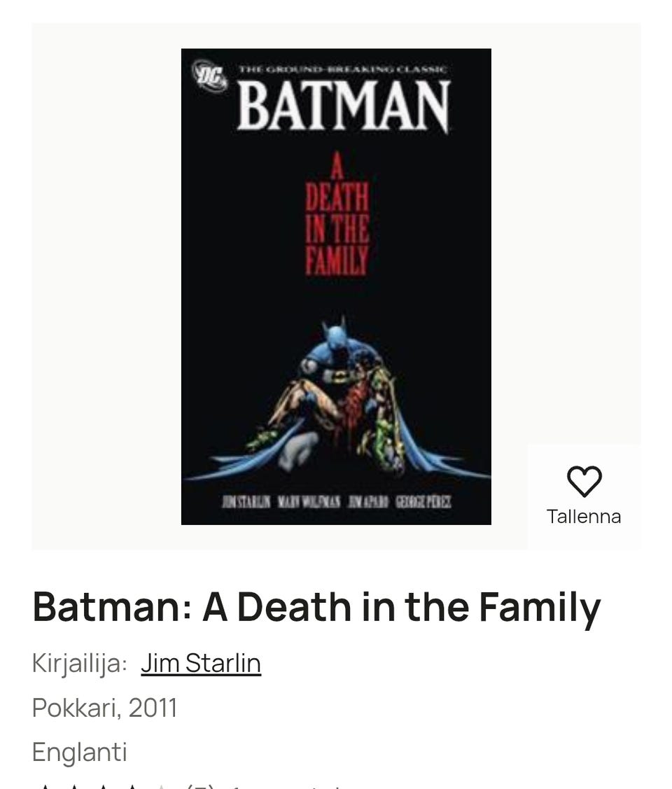Click the creator names on cover bottom
Image resolution: width=672 pixels, height=789 pixels.
[x=336, y=501]
